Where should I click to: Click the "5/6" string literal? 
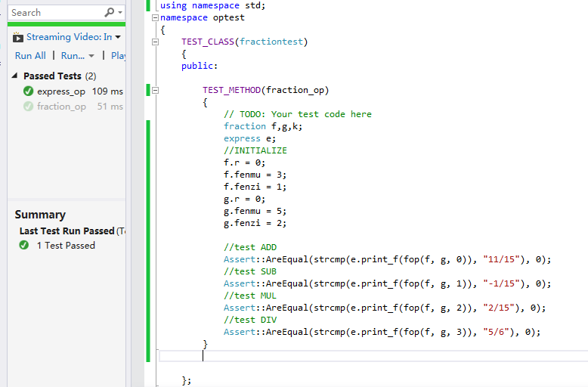click(x=496, y=332)
